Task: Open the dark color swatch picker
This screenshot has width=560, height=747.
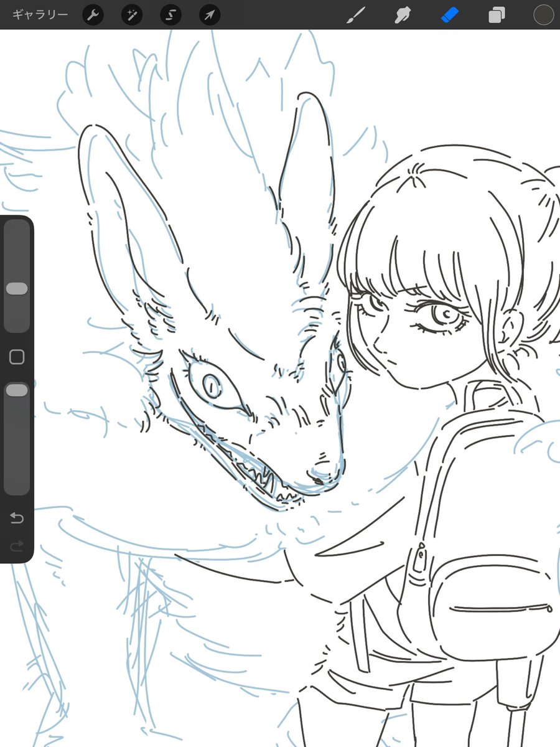Action: click(x=544, y=15)
